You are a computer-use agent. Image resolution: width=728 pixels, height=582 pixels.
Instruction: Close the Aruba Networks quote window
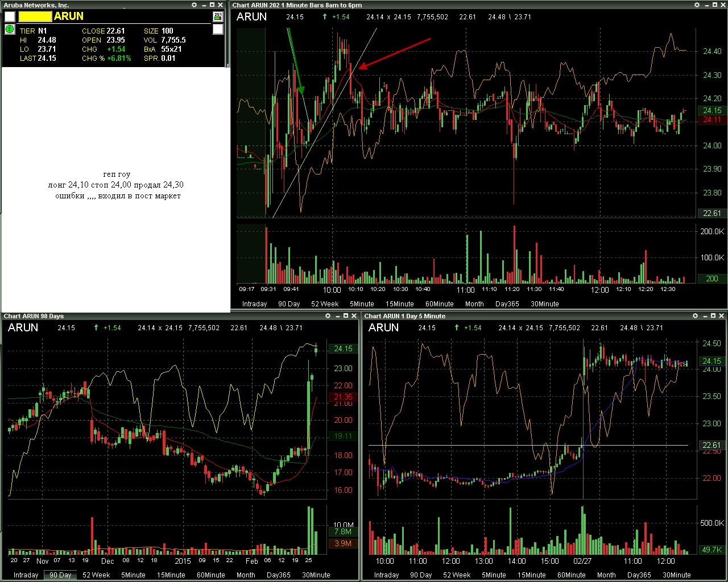[x=222, y=5]
